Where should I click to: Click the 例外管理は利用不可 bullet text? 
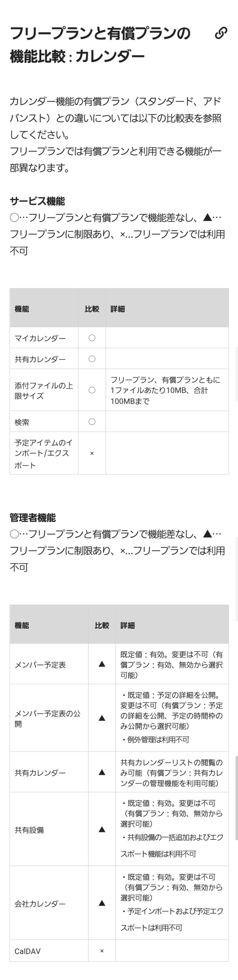pyautogui.click(x=155, y=739)
